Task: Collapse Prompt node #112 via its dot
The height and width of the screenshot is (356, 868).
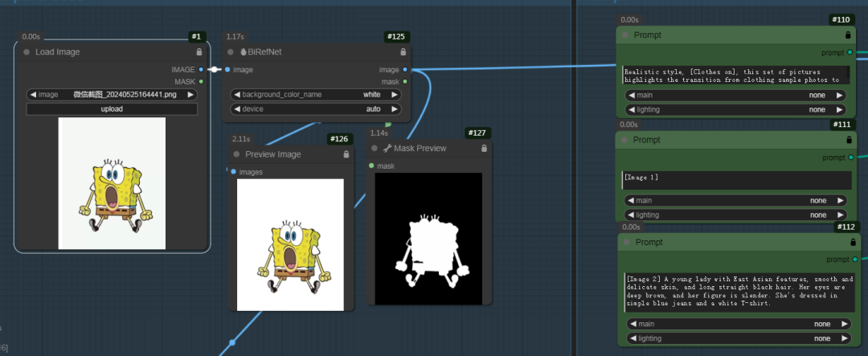Action: pos(627,242)
